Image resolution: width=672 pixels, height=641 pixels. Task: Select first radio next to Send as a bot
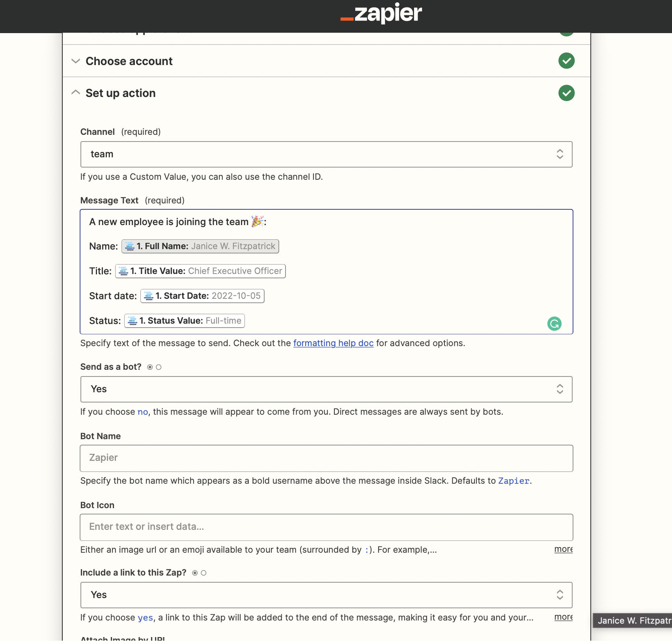150,367
